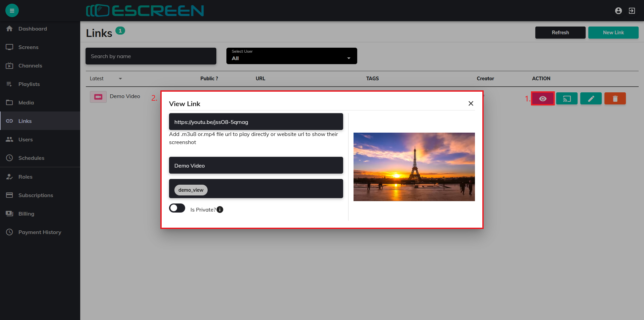Viewport: 644px width, 320px height.
Task: Open Schedules from the sidebar
Action: (x=31, y=158)
